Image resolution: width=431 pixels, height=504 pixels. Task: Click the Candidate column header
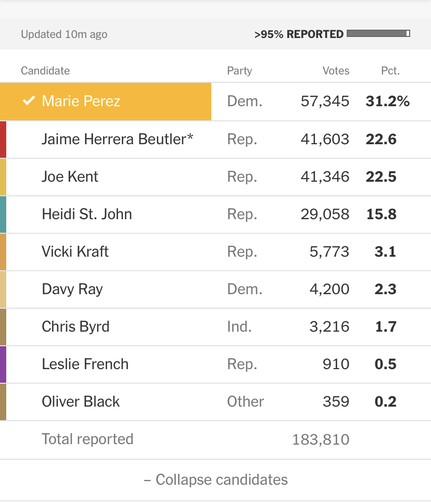pyautogui.click(x=45, y=71)
